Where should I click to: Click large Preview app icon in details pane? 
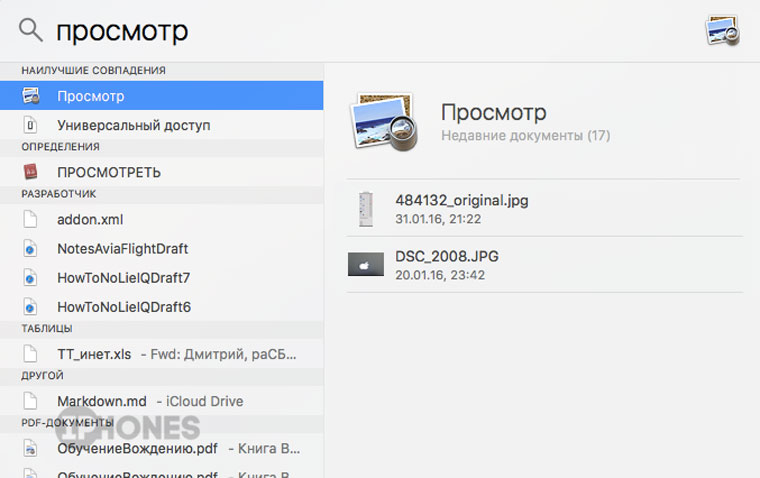click(x=383, y=122)
